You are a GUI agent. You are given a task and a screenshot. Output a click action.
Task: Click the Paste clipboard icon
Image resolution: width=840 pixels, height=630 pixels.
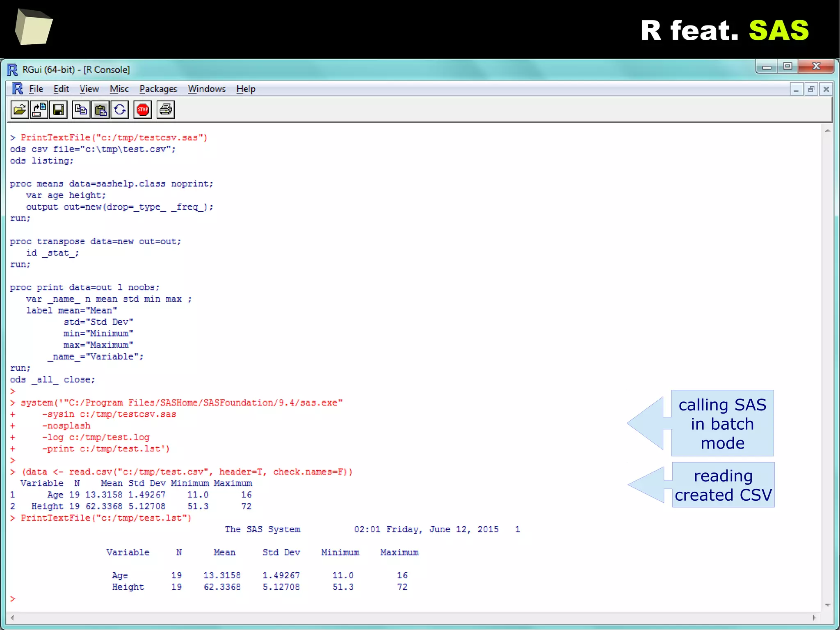coord(100,110)
